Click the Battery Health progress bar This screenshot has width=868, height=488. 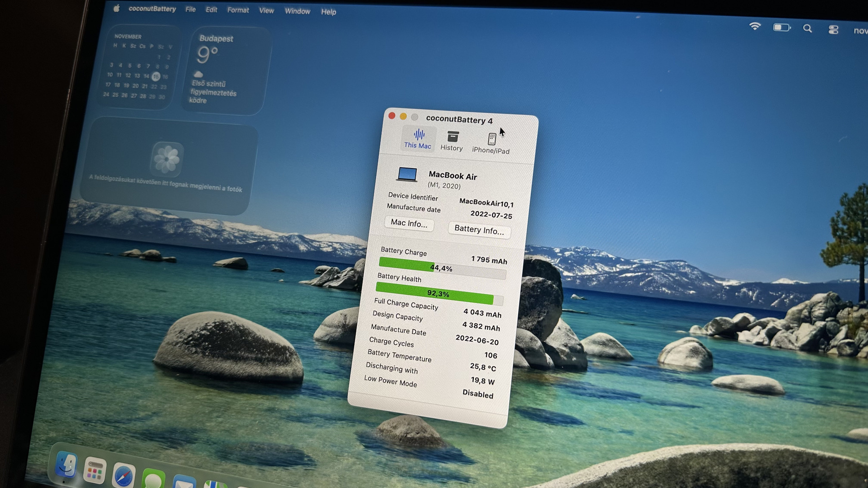click(x=439, y=294)
